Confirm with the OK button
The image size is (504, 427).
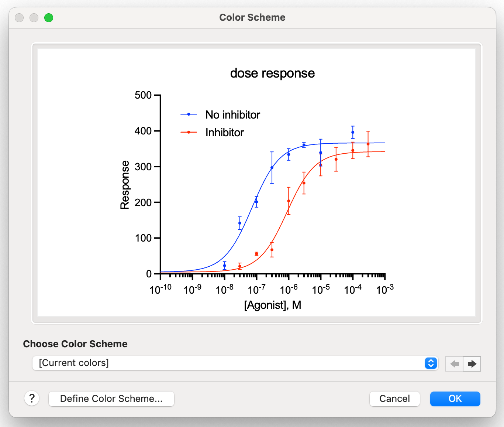pyautogui.click(x=455, y=399)
